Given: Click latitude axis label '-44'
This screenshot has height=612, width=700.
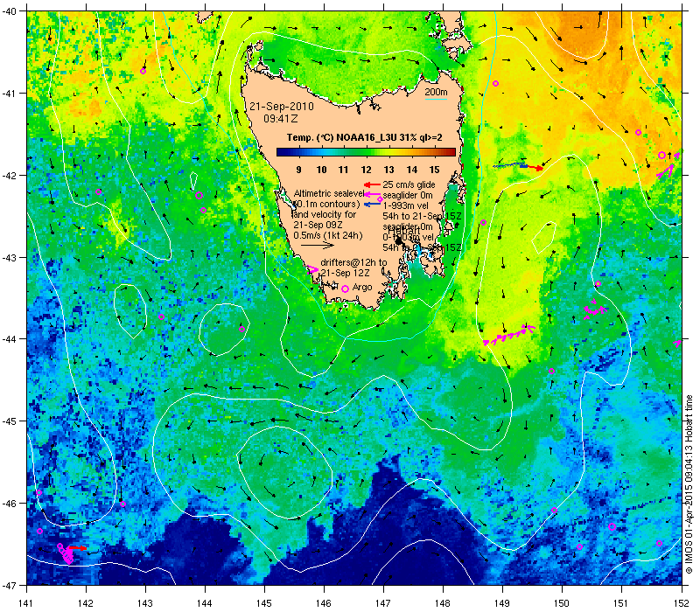Looking at the screenshot, I should (x=9, y=339).
